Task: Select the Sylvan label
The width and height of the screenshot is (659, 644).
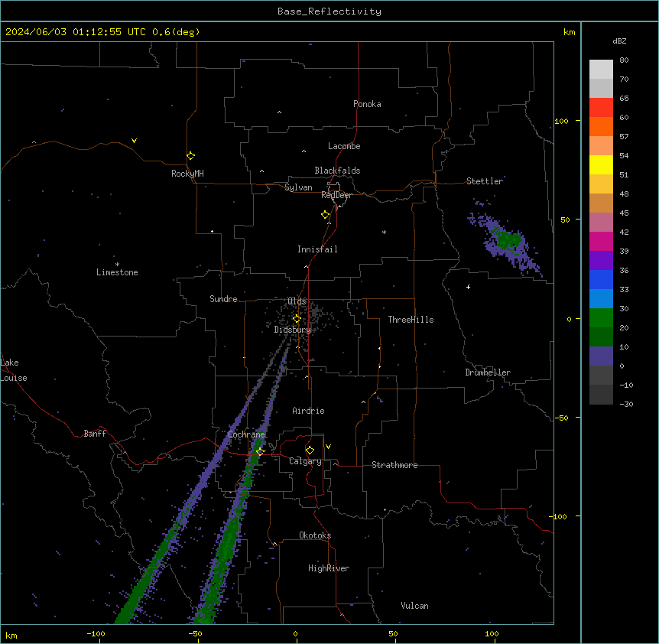Action: 298,187
